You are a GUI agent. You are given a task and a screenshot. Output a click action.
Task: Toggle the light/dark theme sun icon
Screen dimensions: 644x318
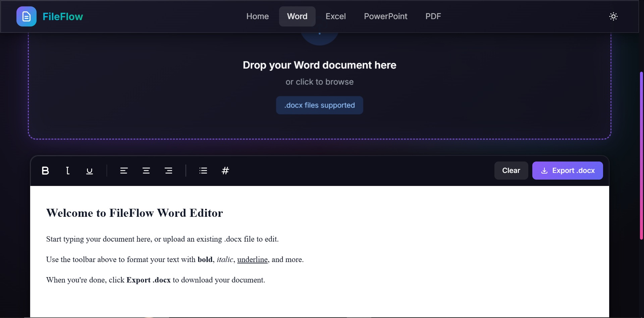click(613, 16)
